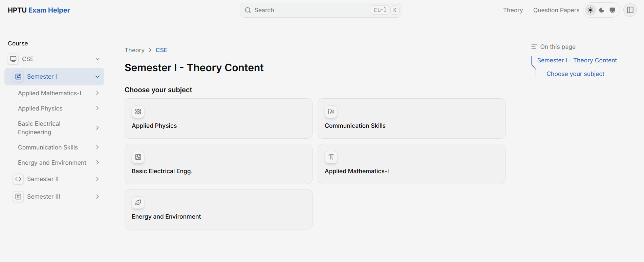Click the Semester III sidebar icon
The height and width of the screenshot is (262, 644).
click(x=18, y=197)
